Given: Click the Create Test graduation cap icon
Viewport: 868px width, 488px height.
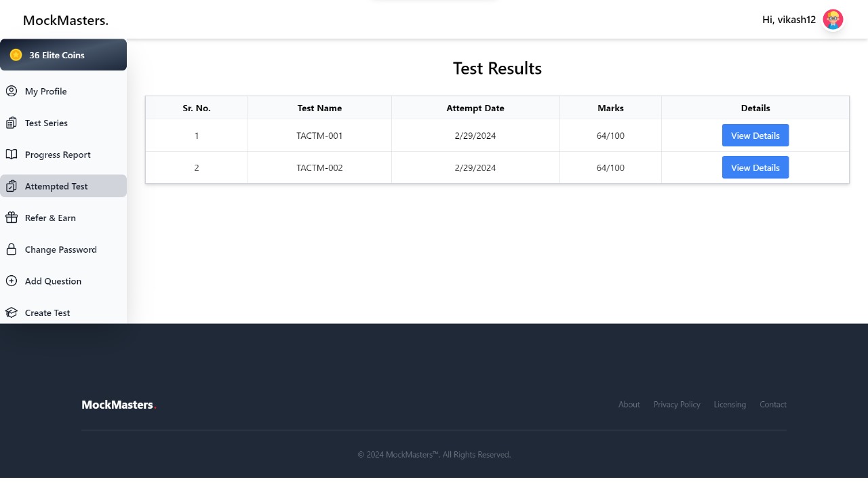Looking at the screenshot, I should tap(12, 312).
